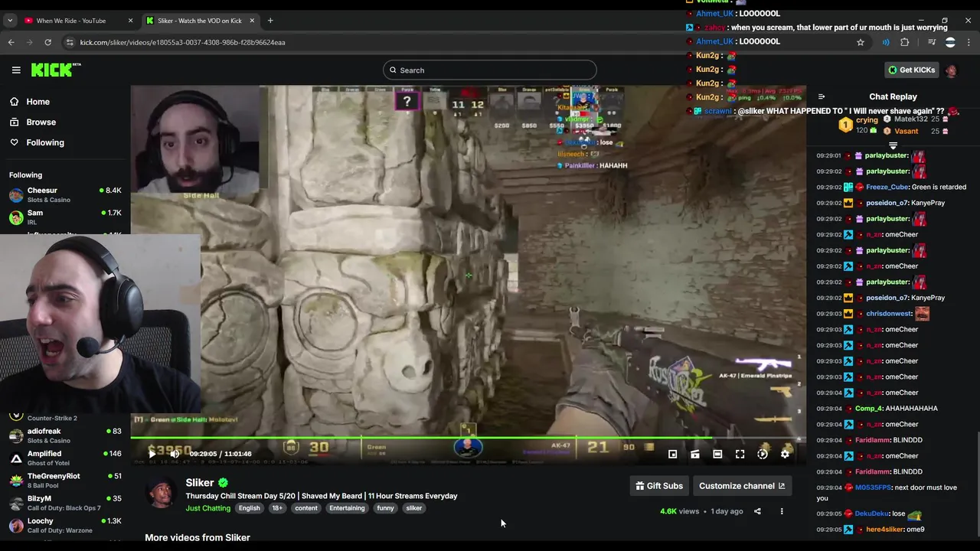Open Chrome profile avatar

pyautogui.click(x=950, y=42)
